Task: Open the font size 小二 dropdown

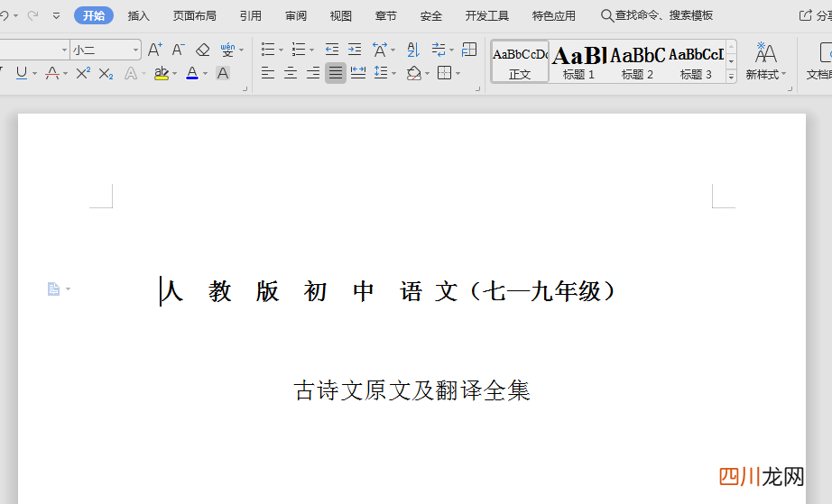Action: coord(136,50)
